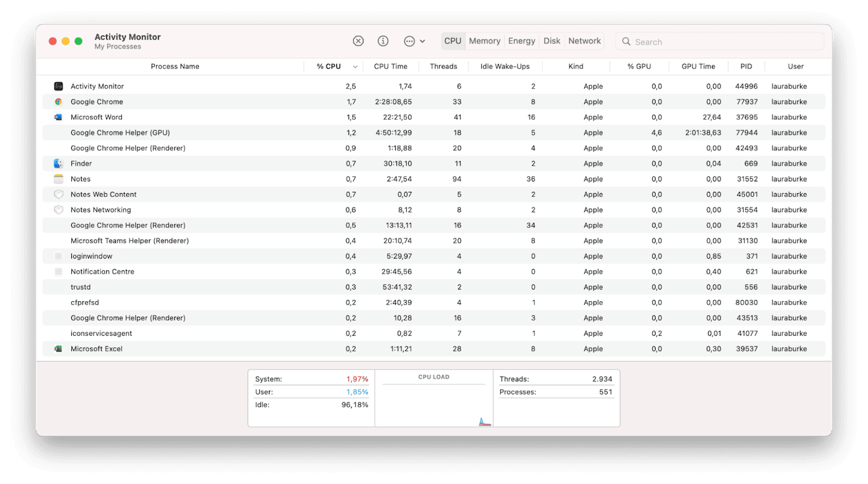
Task: Click the Notes Web Content process name
Action: (x=104, y=194)
